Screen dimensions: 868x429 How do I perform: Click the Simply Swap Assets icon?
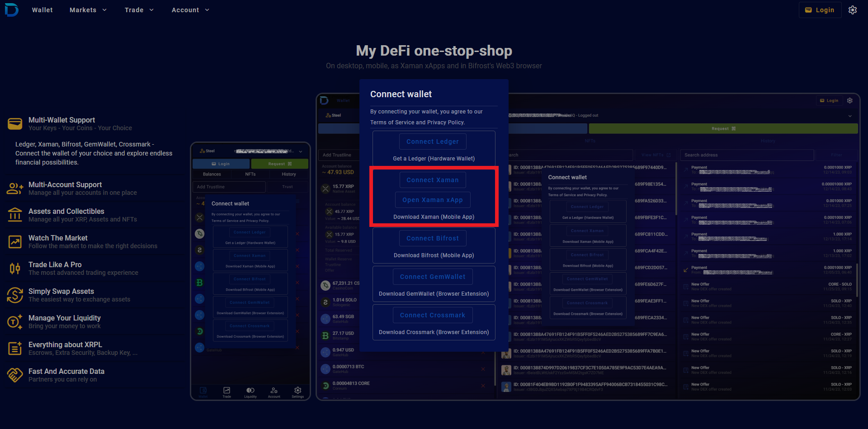[15, 295]
